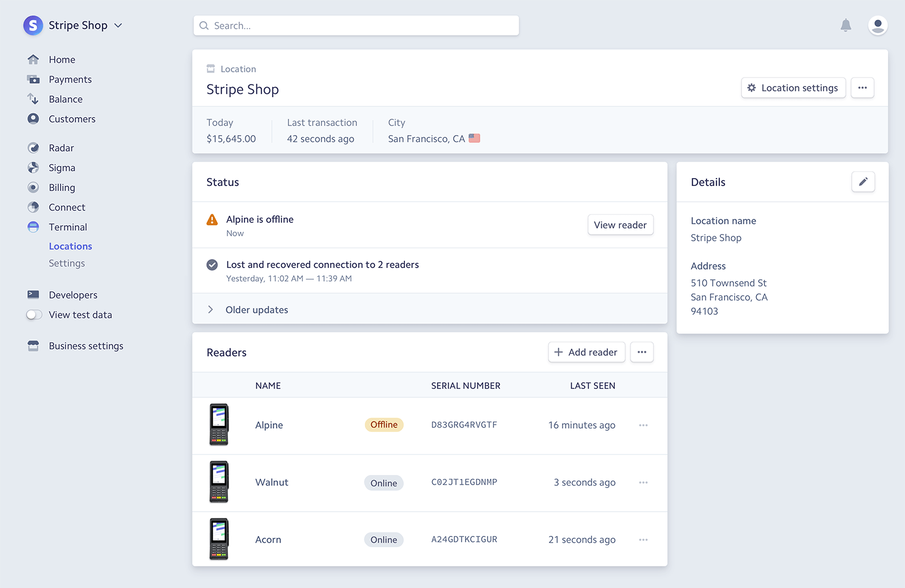
Task: Toggle the View test data switch
Action: pyautogui.click(x=35, y=315)
